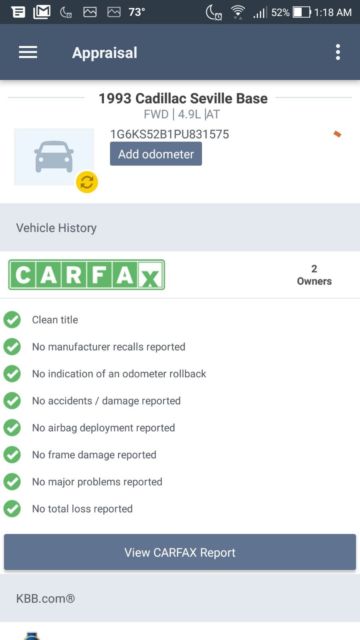Tap the orange edit pencil icon
This screenshot has height=640, width=360.
click(x=338, y=134)
